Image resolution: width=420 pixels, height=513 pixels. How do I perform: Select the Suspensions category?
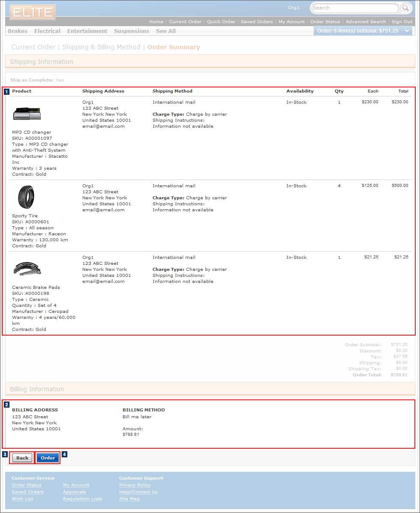click(132, 30)
